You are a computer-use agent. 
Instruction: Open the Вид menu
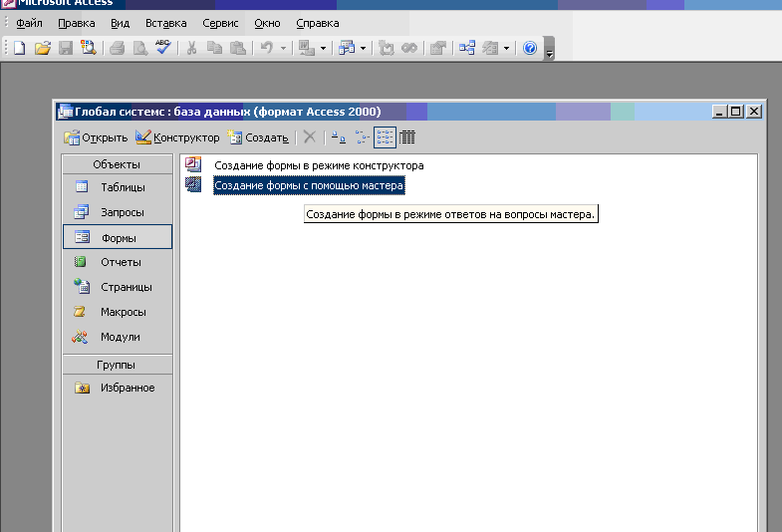120,24
